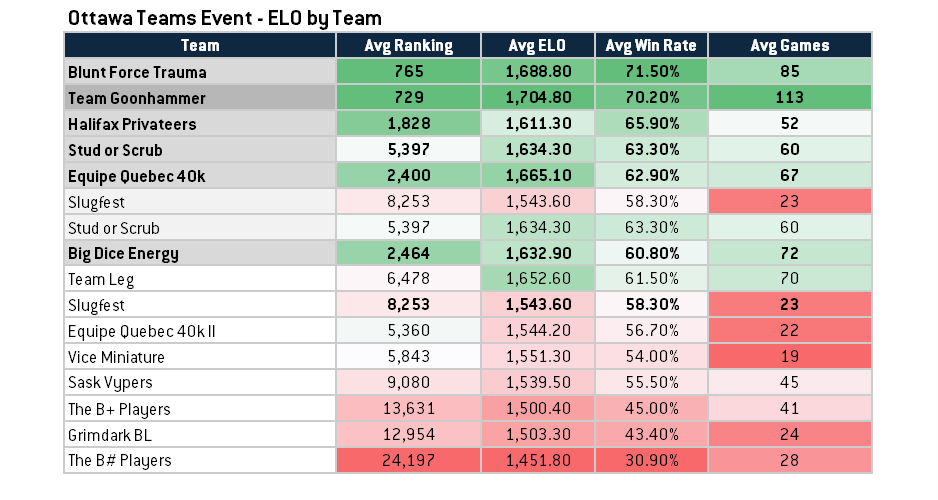The height and width of the screenshot is (500, 938).
Task: Click the 24,197 average ranking cell
Action: tap(408, 461)
